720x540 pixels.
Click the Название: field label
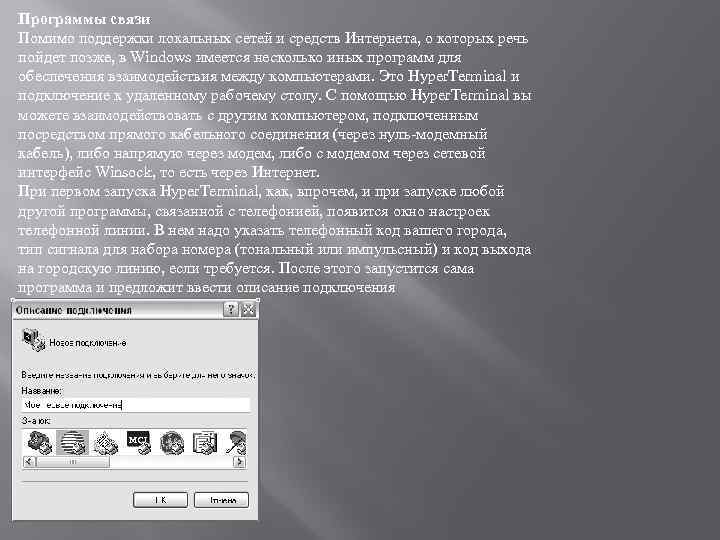coord(41,391)
